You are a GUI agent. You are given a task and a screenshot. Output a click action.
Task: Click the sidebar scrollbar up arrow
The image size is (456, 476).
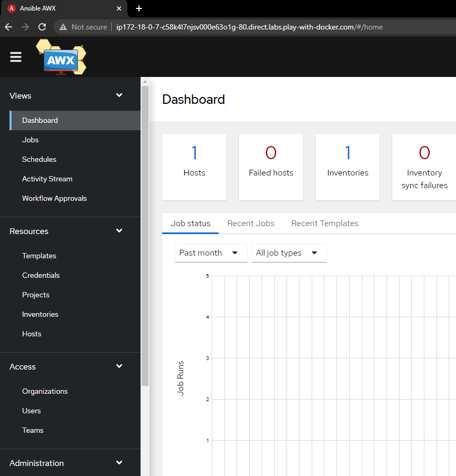coord(145,82)
